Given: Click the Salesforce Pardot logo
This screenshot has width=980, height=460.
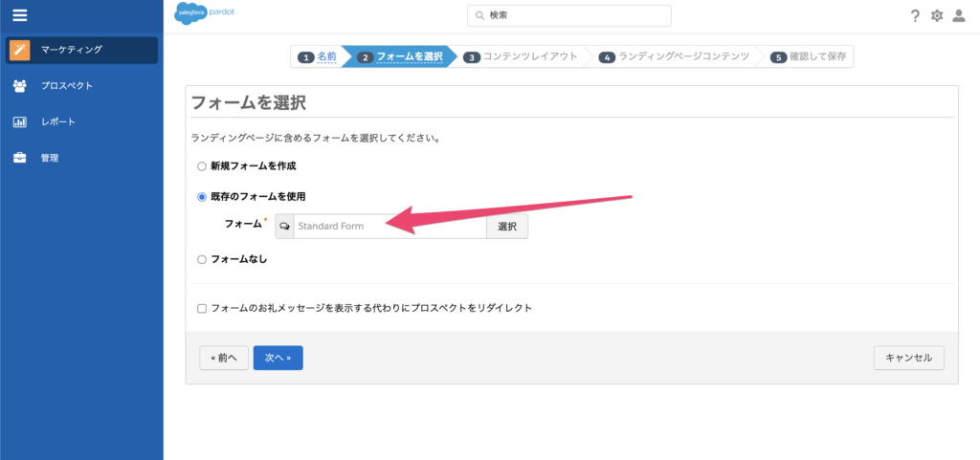Looking at the screenshot, I should [205, 14].
